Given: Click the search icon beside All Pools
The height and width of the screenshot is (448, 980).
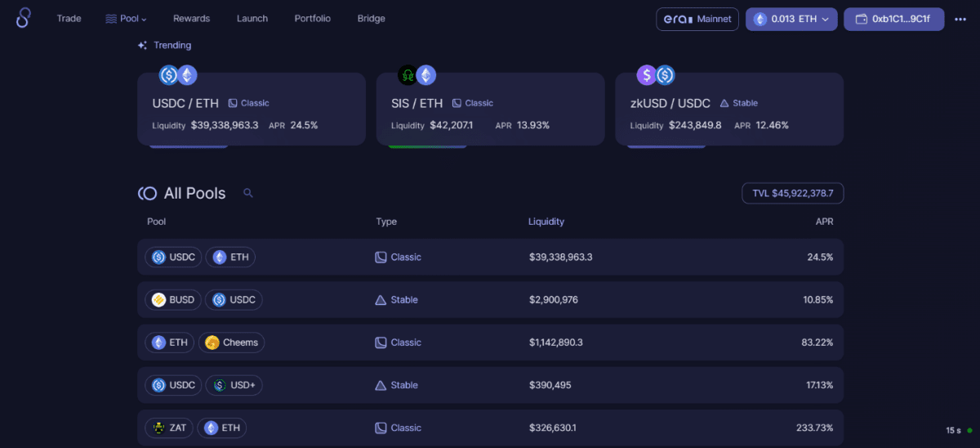Looking at the screenshot, I should (x=248, y=193).
